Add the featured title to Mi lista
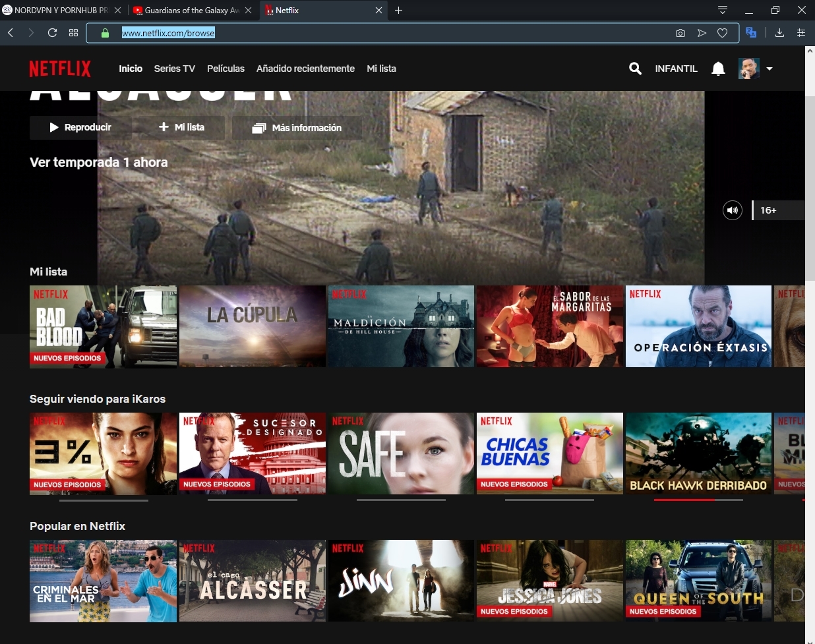The image size is (815, 644). (x=181, y=127)
